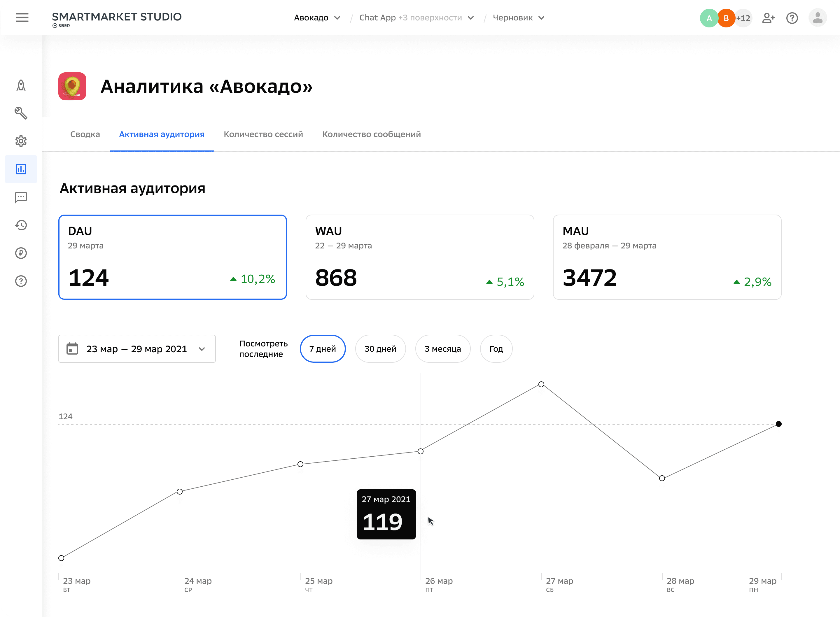The height and width of the screenshot is (617, 840).
Task: Click the rocket launch icon in sidebar
Action: pyautogui.click(x=21, y=85)
